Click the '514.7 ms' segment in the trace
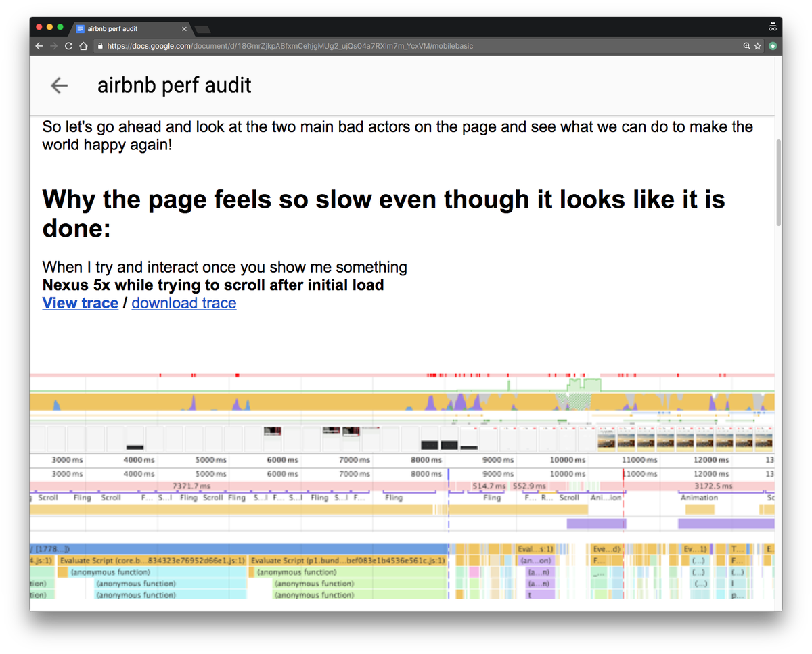The image size is (812, 654). point(489,486)
